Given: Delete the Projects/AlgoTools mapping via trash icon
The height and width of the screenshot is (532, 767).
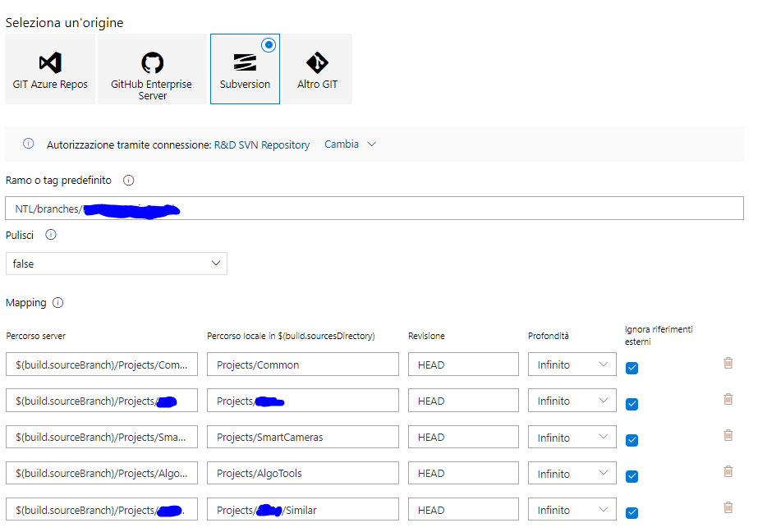Looking at the screenshot, I should pos(728,471).
